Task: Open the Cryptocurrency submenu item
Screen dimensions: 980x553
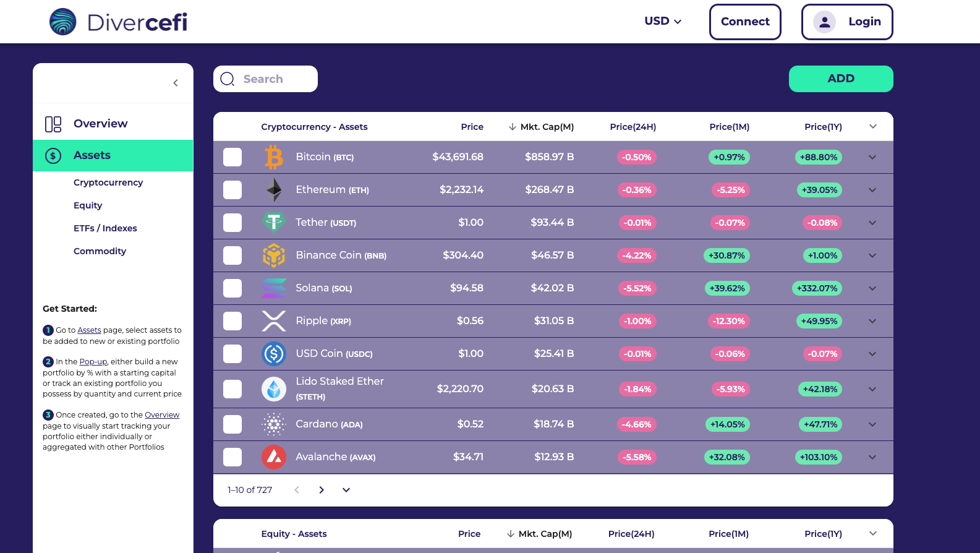Action: [x=108, y=182]
